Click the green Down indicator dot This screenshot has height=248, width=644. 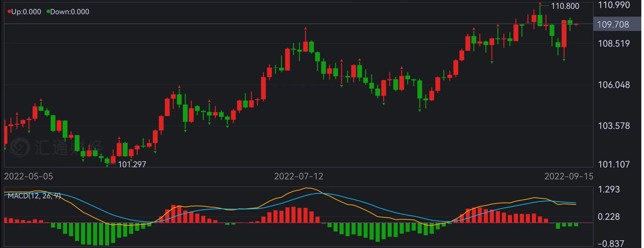(x=48, y=12)
